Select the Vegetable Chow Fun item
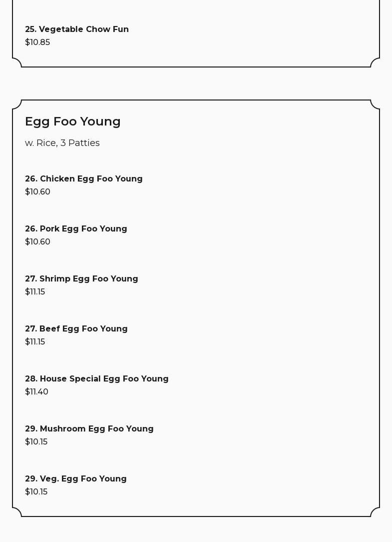Viewport: 392px width, 542px height. pos(77,29)
